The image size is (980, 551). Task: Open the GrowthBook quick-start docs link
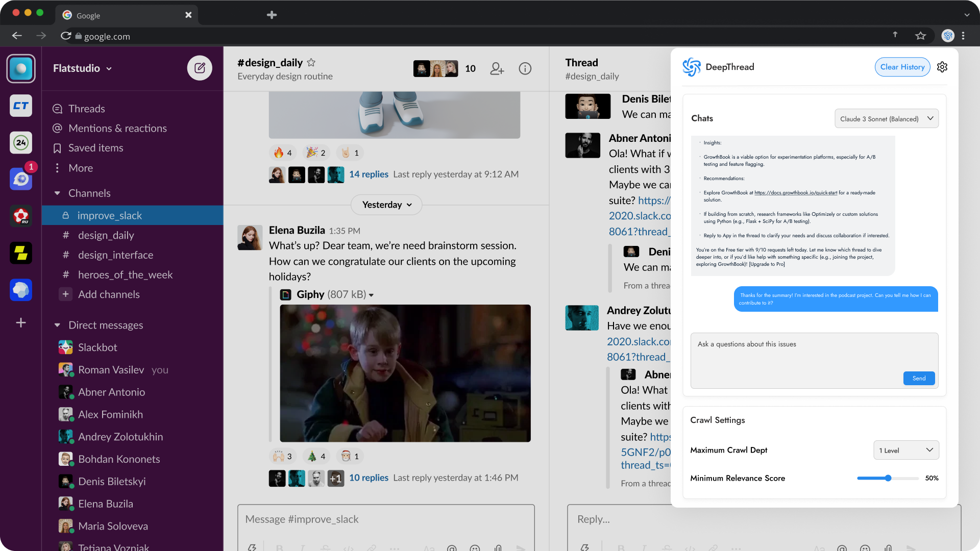pyautogui.click(x=796, y=193)
